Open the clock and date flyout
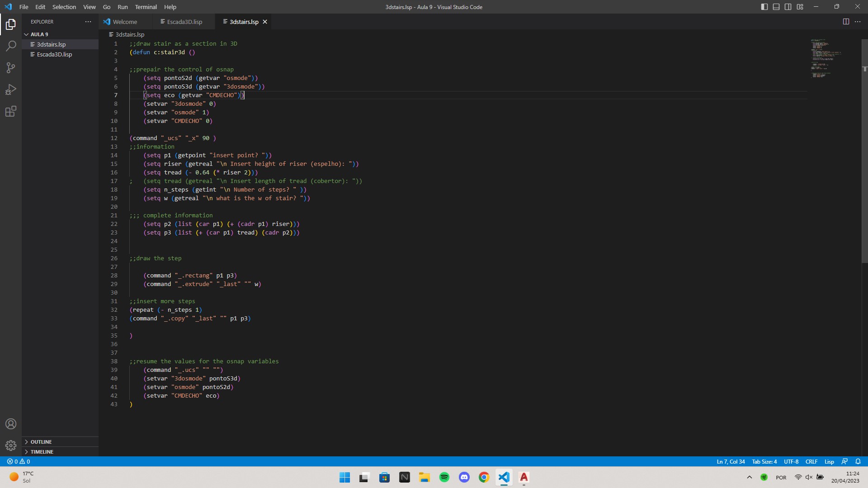The image size is (868, 488). pyautogui.click(x=845, y=477)
